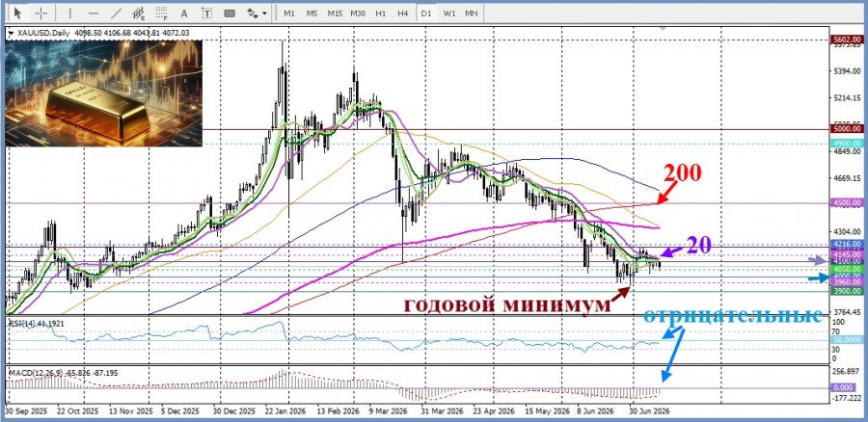Switch the chart to the M30 timeframe
This screenshot has width=868, height=422.
pos(358,13)
